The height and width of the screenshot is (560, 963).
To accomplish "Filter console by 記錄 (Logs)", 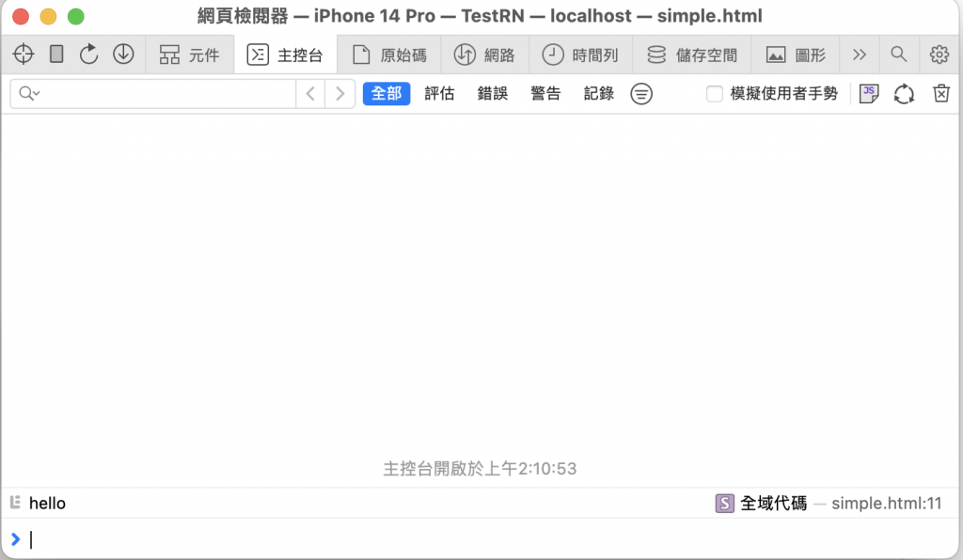I will pyautogui.click(x=599, y=94).
